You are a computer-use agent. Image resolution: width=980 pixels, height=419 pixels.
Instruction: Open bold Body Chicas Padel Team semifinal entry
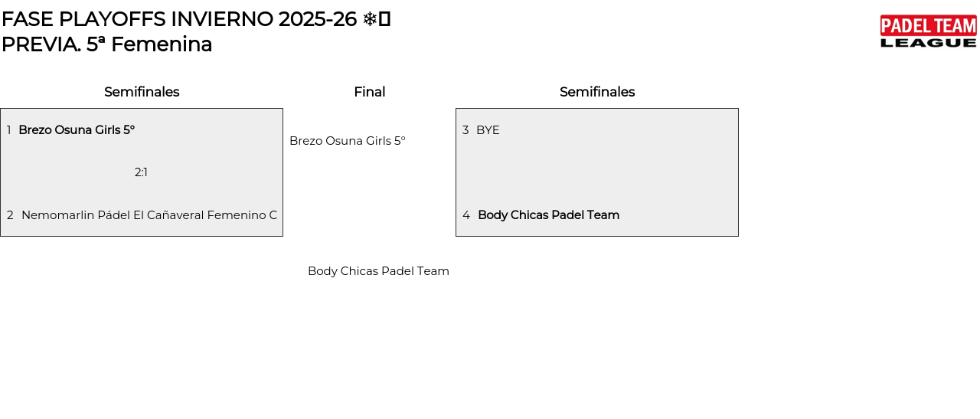(548, 215)
